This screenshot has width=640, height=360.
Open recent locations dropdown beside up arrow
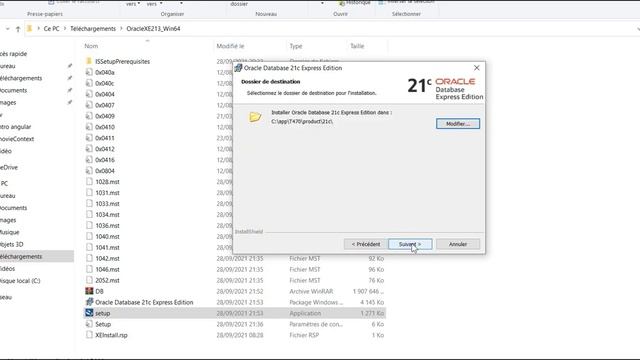[x=7, y=29]
